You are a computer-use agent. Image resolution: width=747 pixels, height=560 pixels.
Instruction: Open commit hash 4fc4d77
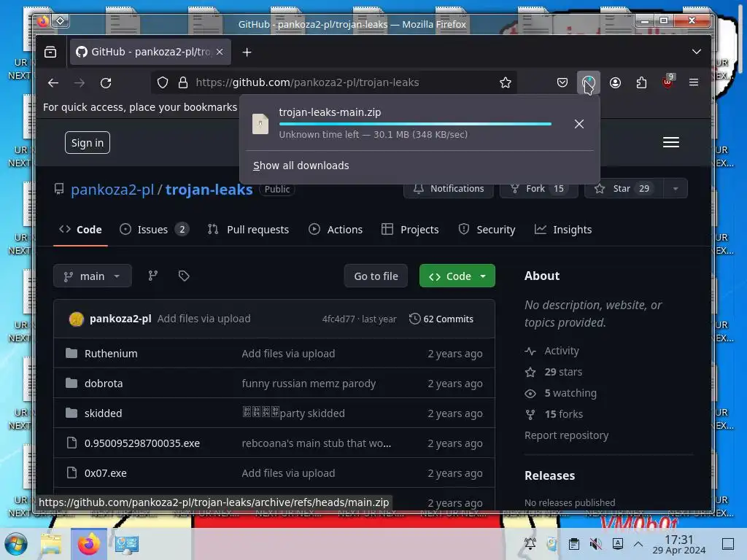coord(338,319)
